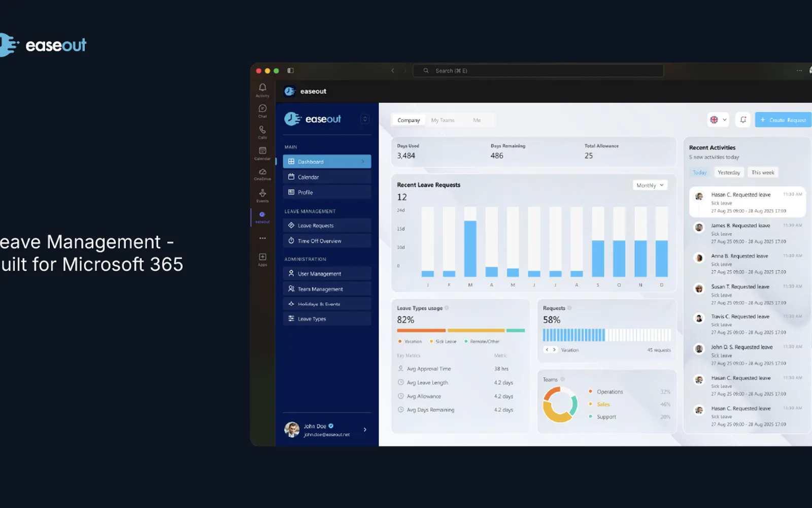Open the Apps plus icon

point(262,257)
